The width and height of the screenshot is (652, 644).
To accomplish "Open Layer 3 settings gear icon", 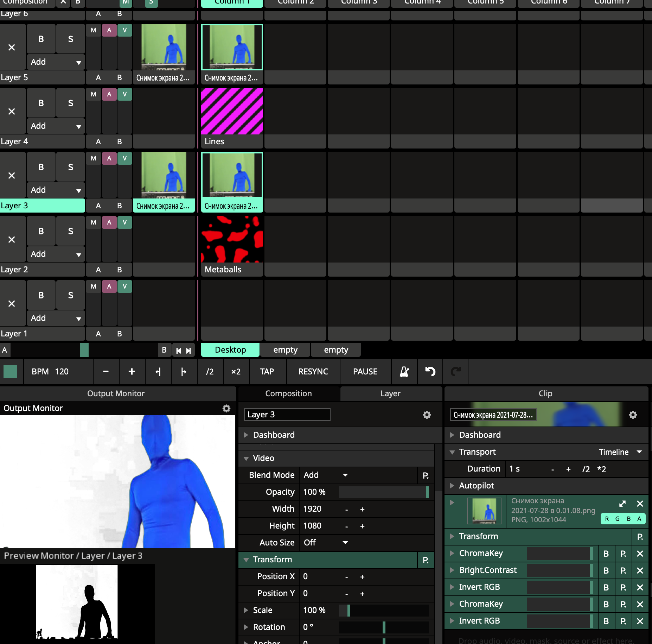I will [x=427, y=415].
